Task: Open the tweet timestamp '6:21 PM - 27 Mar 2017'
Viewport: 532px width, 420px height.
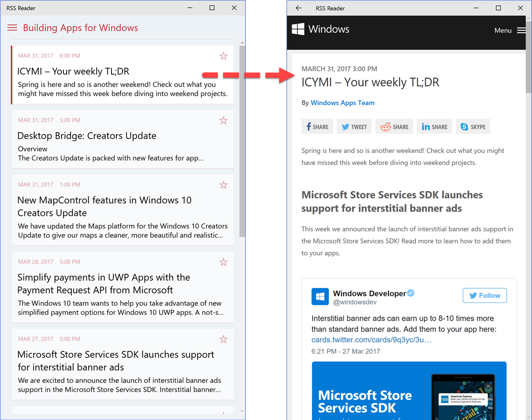Action: 346,351
